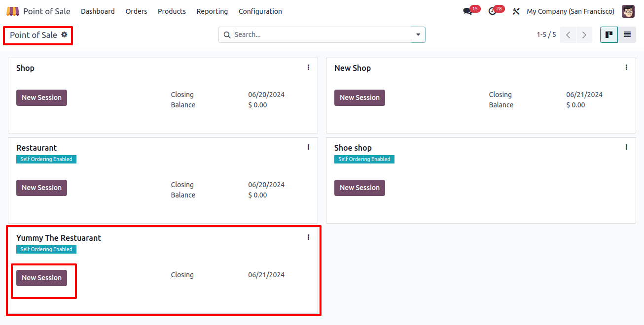
Task: Open the three-dot menu on Restaurant card
Action: (308, 147)
